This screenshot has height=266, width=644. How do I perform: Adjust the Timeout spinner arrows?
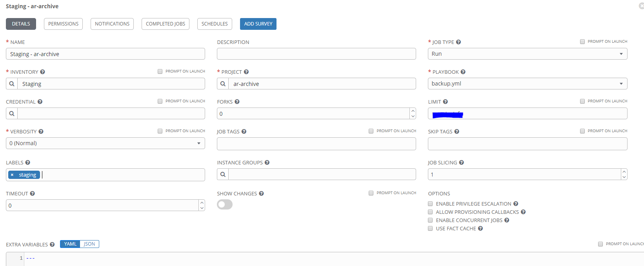point(202,205)
